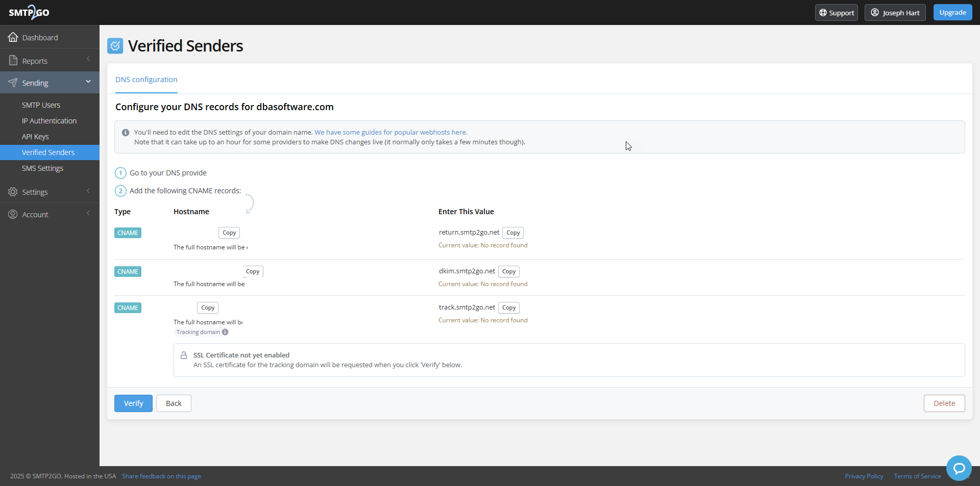Open the live chat bubble
980x486 pixels.
[959, 468]
